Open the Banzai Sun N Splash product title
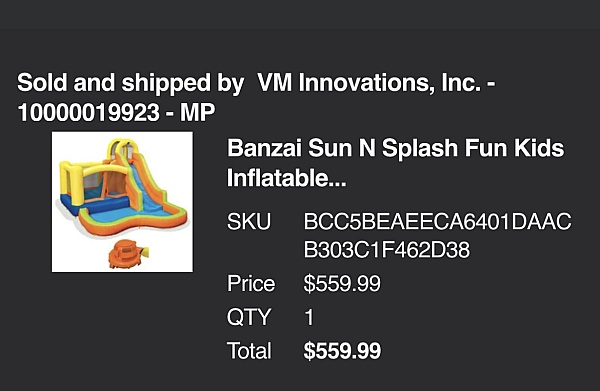Viewport: 600px width, 391px height. [x=395, y=163]
